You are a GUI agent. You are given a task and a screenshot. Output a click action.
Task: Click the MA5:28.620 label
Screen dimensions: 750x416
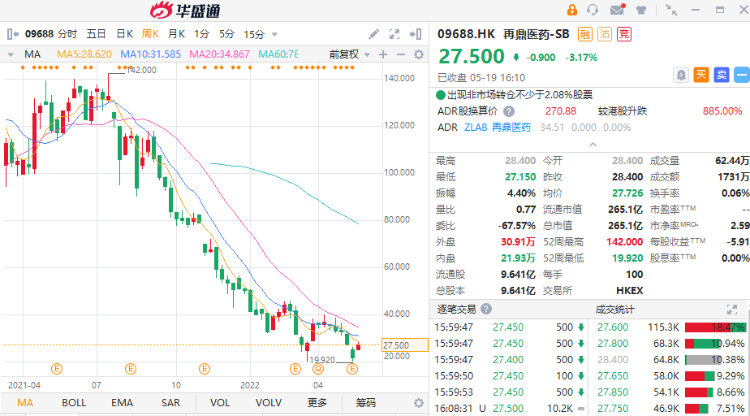coord(84,55)
